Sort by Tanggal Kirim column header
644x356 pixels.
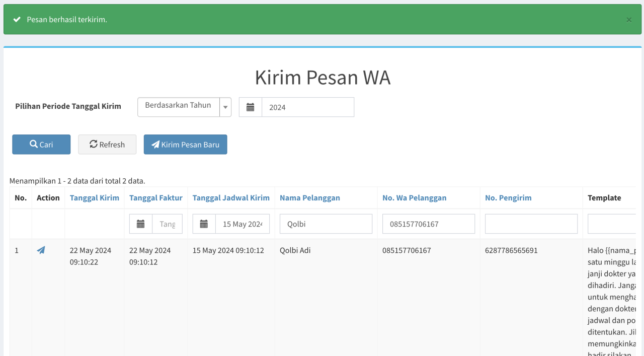tap(95, 198)
